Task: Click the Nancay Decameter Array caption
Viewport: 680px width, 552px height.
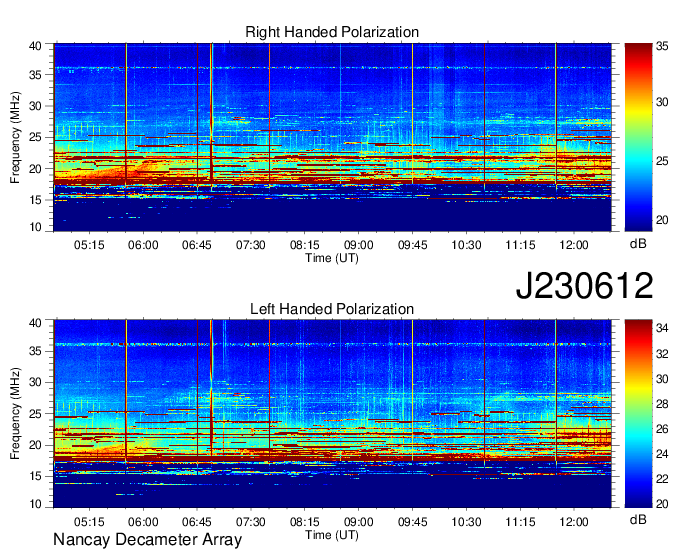Action: (147, 540)
